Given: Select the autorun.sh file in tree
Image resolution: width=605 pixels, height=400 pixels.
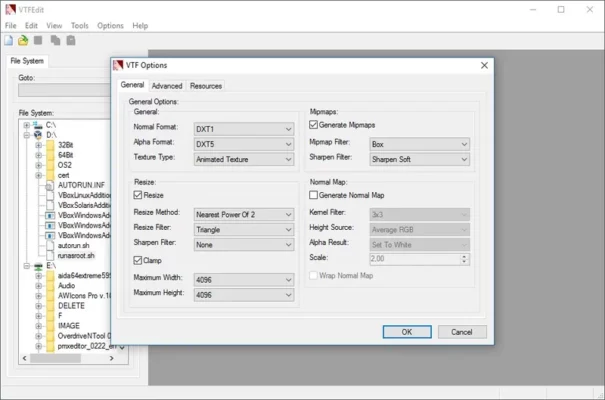Looking at the screenshot, I should (76, 244).
